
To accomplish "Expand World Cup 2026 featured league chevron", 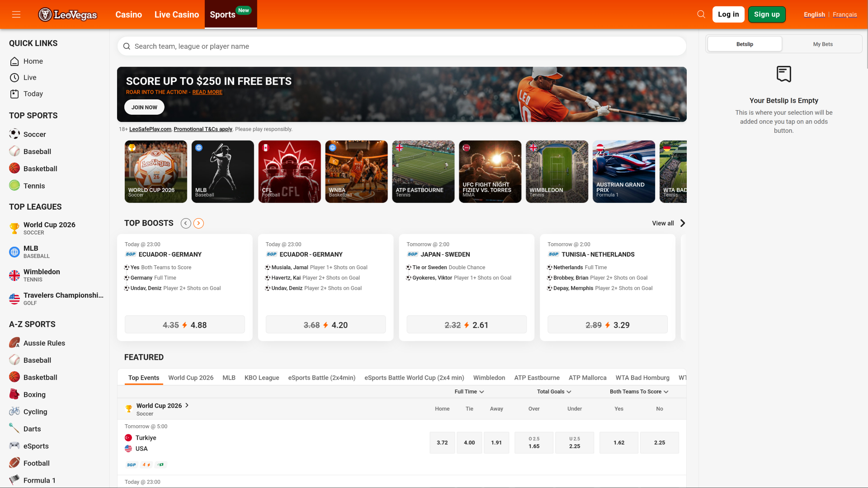I will pos(187,405).
